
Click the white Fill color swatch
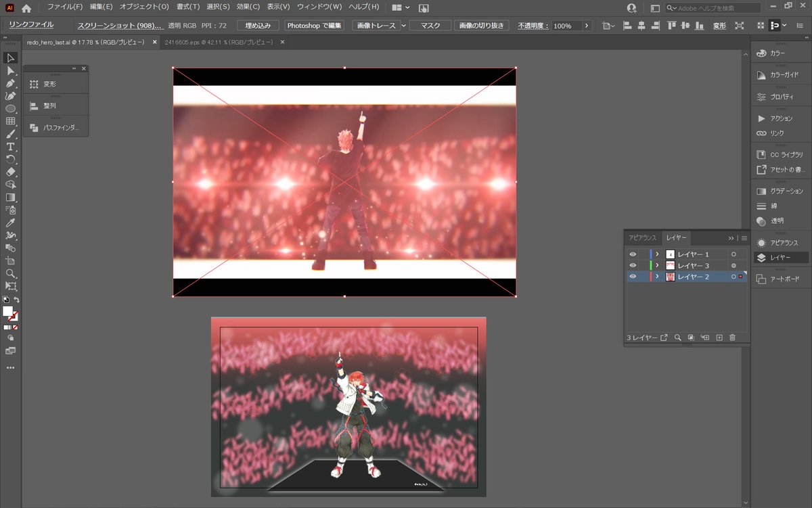[x=8, y=312]
